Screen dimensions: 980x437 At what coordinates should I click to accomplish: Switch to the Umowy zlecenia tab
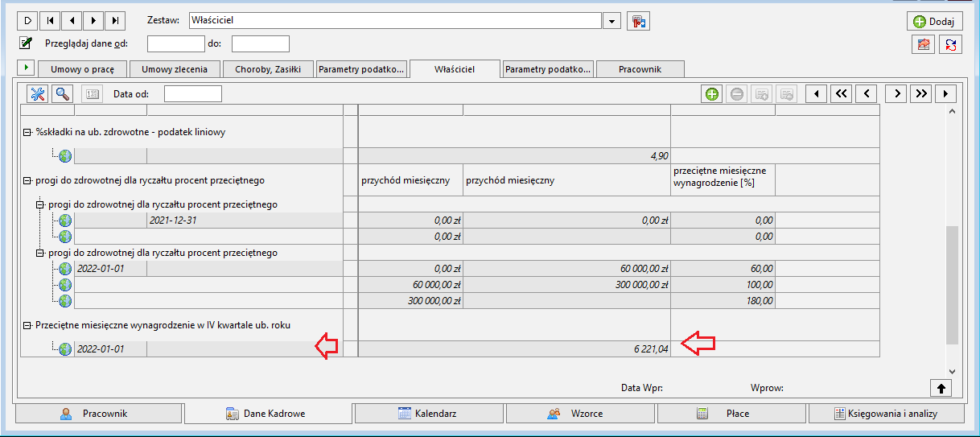tap(175, 69)
